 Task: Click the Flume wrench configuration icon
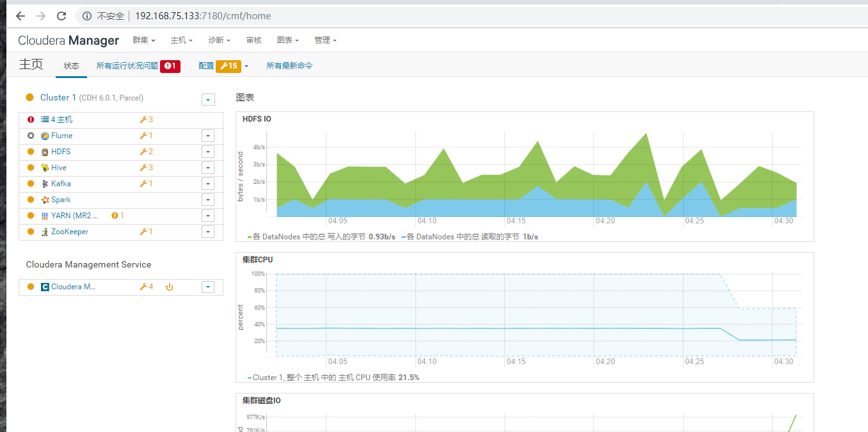point(146,136)
